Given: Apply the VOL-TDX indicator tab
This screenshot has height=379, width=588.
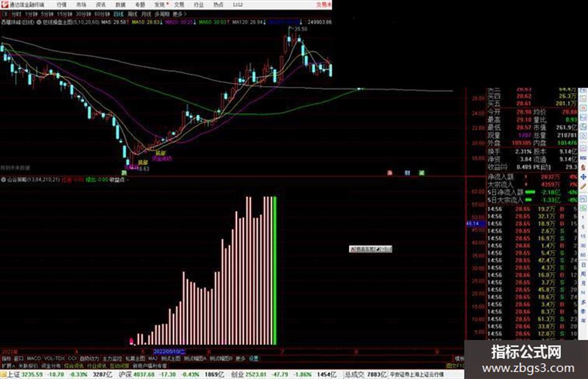Looking at the screenshot, I should click(x=54, y=358).
